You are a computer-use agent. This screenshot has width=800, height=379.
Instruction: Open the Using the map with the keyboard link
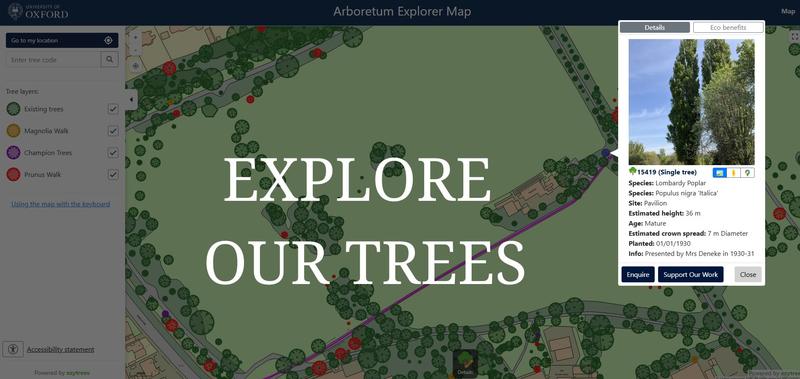pos(61,204)
